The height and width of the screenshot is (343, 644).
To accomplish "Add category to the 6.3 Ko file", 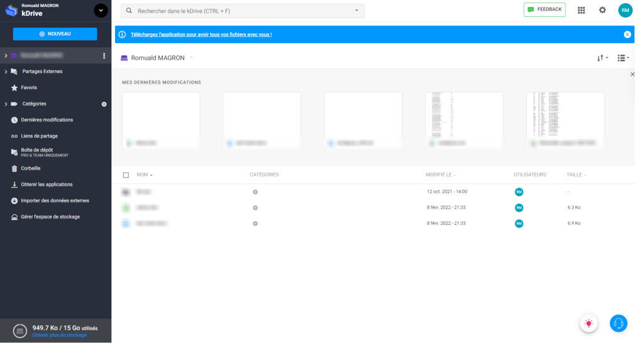I will tap(255, 208).
